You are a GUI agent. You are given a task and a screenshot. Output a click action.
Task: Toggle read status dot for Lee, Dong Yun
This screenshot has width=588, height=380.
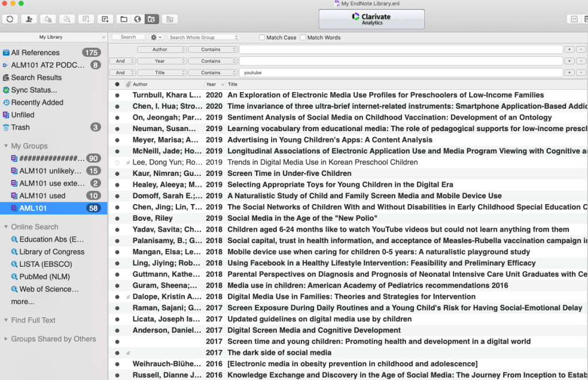(x=117, y=162)
